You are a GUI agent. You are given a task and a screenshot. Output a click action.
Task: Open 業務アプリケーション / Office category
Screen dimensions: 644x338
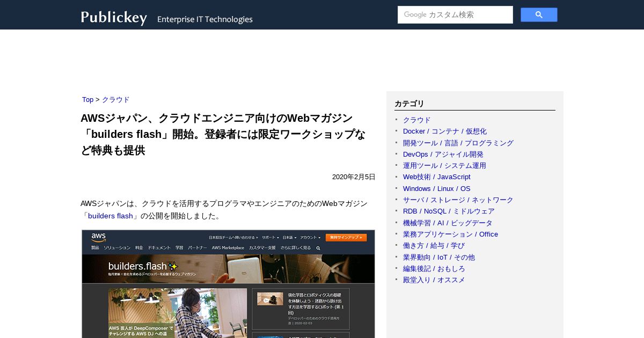click(x=450, y=234)
